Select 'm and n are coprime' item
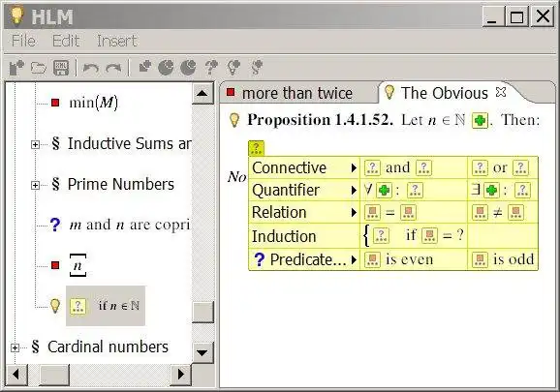 (130, 226)
